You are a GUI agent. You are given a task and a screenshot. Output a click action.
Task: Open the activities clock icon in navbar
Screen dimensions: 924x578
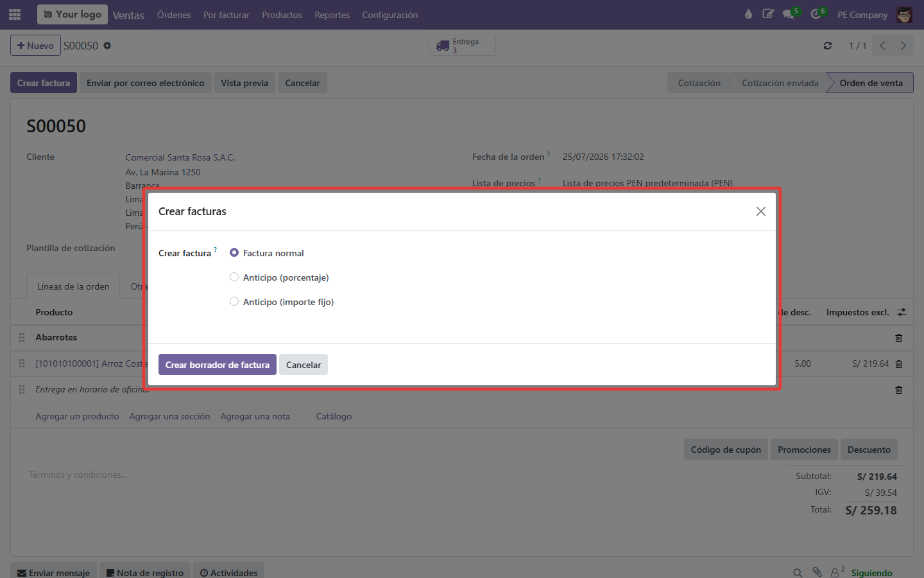[816, 14]
